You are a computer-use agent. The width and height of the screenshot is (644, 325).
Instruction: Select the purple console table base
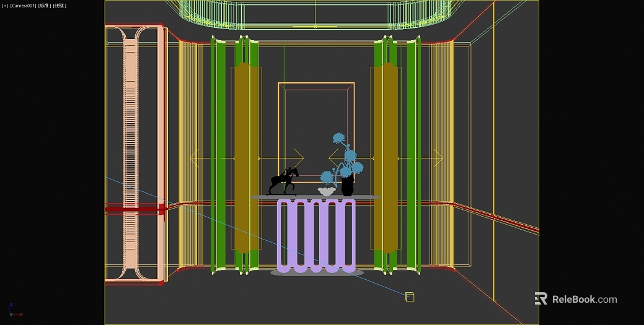316,236
